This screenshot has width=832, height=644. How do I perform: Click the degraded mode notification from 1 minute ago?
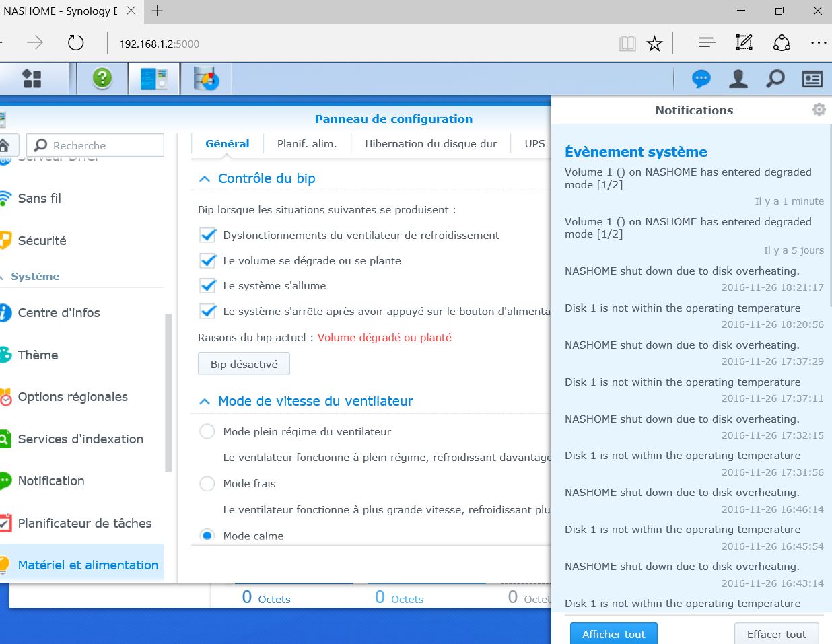coord(694,186)
